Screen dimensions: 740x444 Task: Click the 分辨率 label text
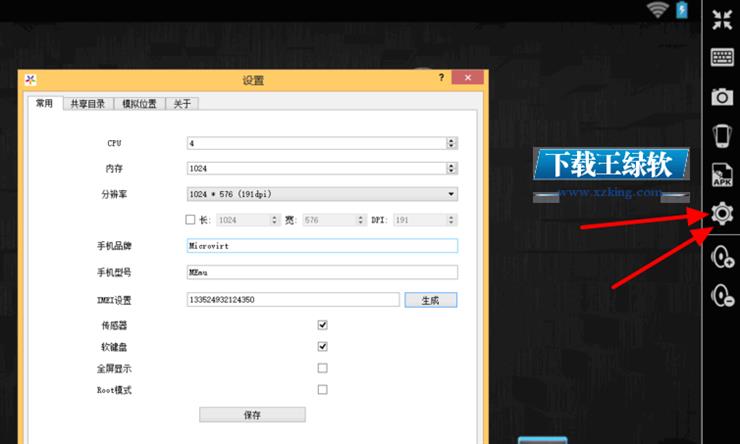(x=114, y=194)
